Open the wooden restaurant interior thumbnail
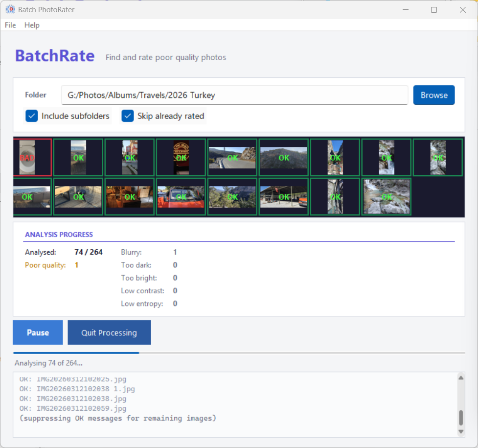 point(129,196)
